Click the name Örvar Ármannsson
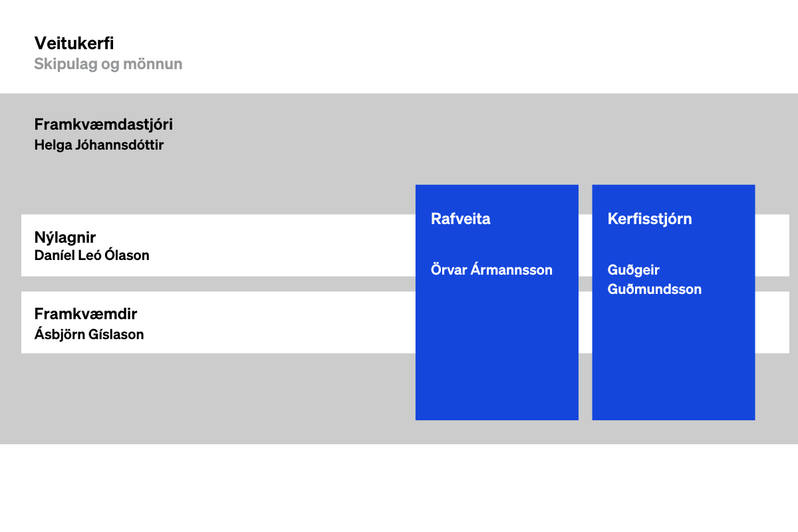The width and height of the screenshot is (798, 532). tap(491, 270)
